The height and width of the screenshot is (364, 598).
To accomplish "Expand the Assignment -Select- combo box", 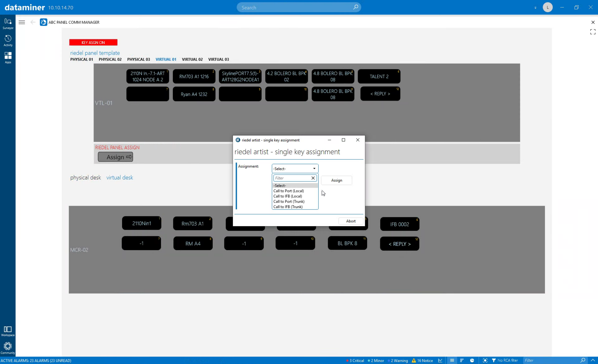I will coord(295,168).
